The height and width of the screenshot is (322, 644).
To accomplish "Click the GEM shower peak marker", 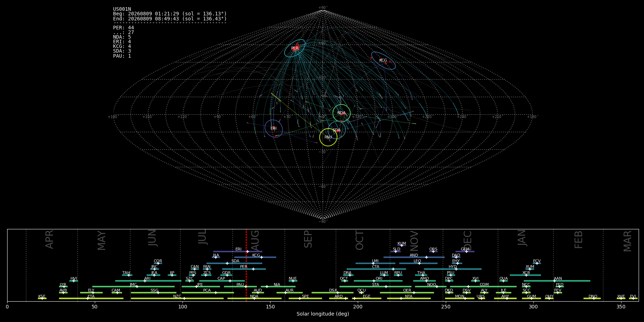I will [467, 252].
